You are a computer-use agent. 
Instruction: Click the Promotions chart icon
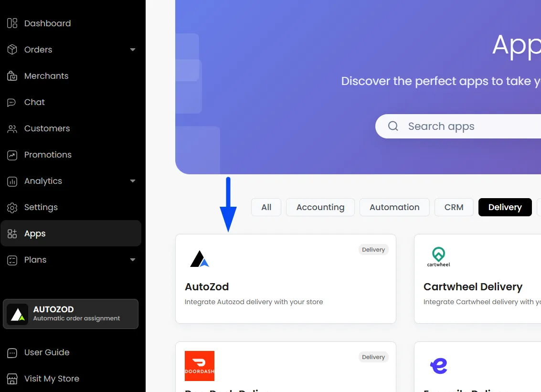coord(12,155)
